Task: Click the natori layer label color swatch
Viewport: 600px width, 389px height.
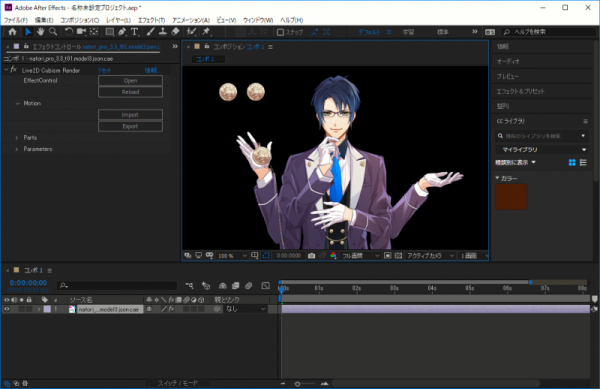Action: [47, 309]
